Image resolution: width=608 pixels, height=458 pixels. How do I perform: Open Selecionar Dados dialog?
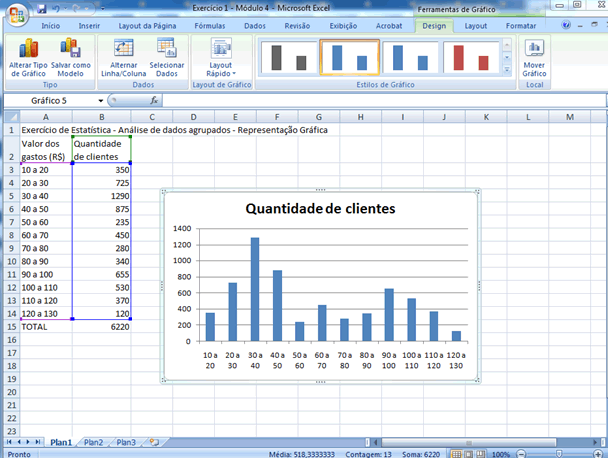click(x=166, y=49)
